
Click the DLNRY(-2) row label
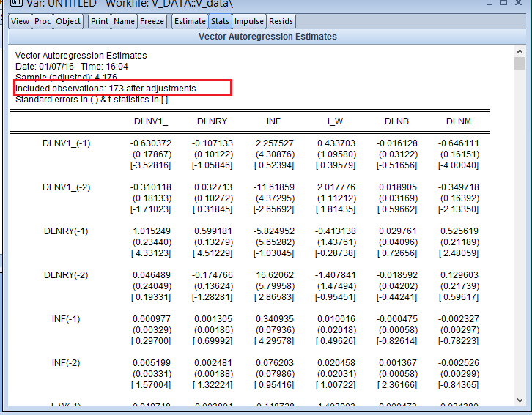click(x=66, y=275)
